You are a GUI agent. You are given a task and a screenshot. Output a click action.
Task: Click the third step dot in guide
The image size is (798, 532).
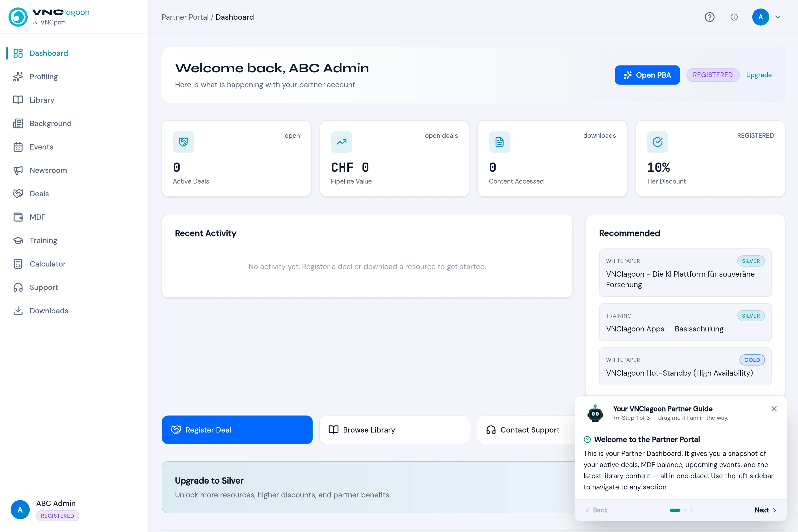pyautogui.click(x=691, y=510)
